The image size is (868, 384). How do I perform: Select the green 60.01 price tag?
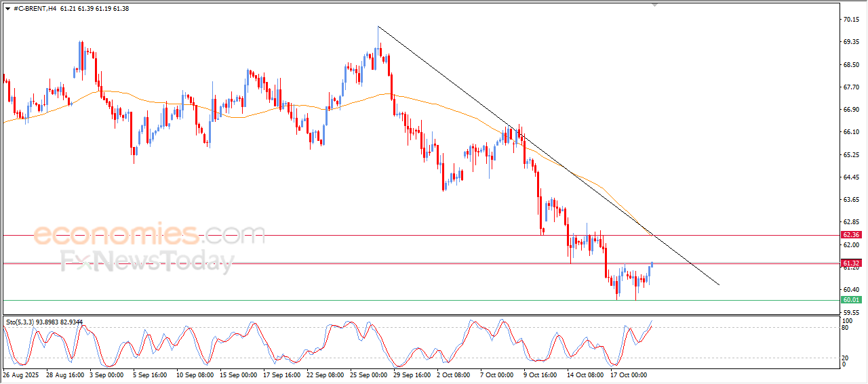(x=851, y=300)
